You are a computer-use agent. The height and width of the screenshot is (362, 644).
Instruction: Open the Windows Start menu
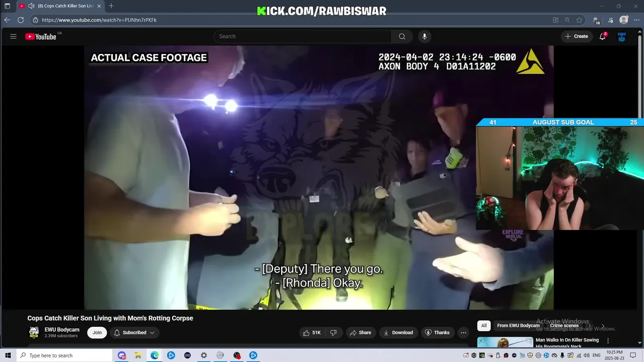tap(8, 355)
